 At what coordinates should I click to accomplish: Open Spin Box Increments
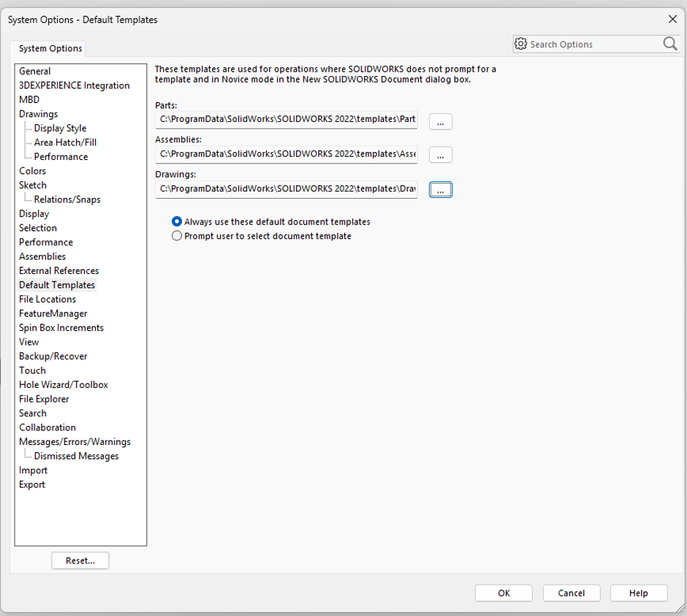(x=61, y=327)
